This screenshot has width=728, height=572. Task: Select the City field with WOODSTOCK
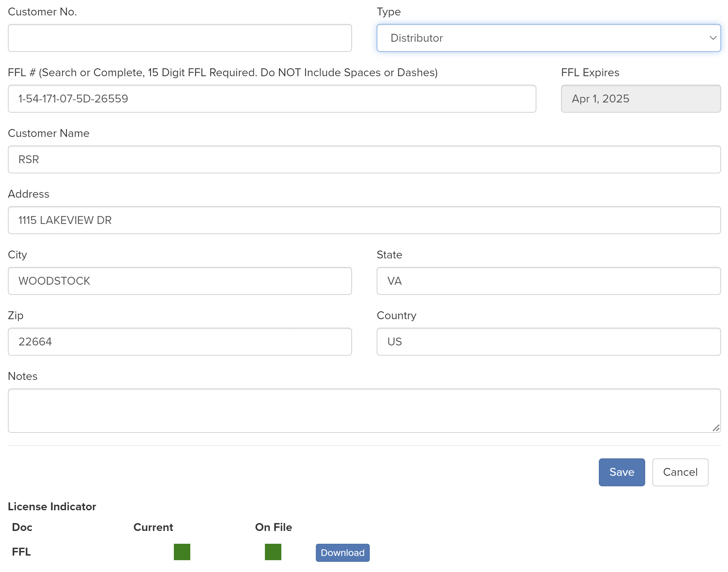tap(180, 281)
